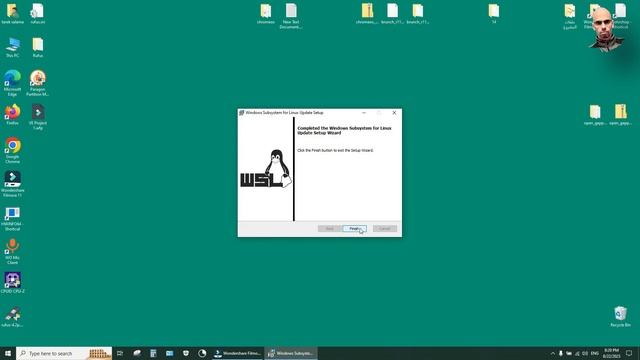Image resolution: width=640 pixels, height=360 pixels.
Task: Click the microphone tray icon
Action: pyautogui.click(x=561, y=353)
